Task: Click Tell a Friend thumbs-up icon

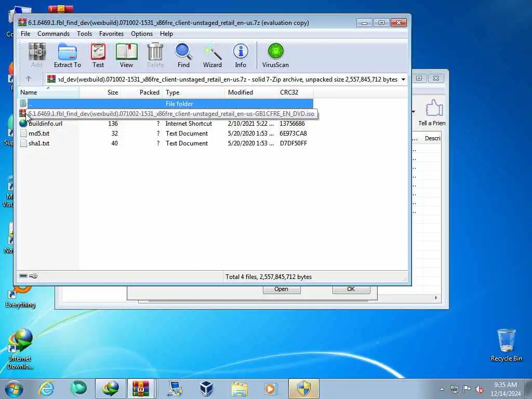Action: pos(434,108)
